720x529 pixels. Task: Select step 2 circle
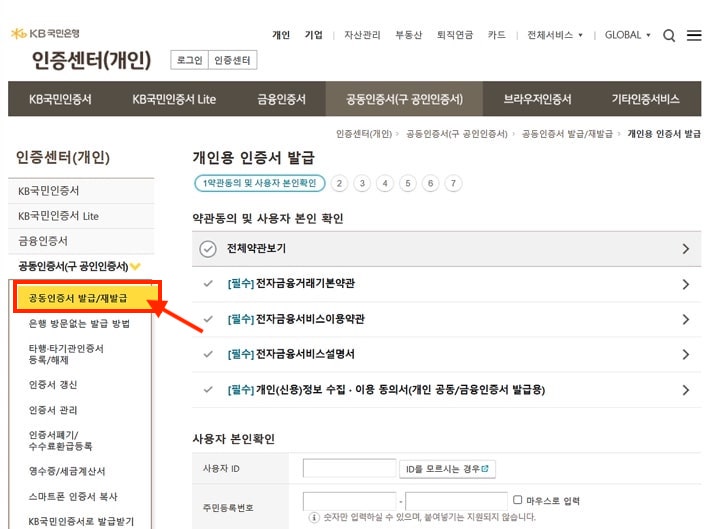pos(339,184)
